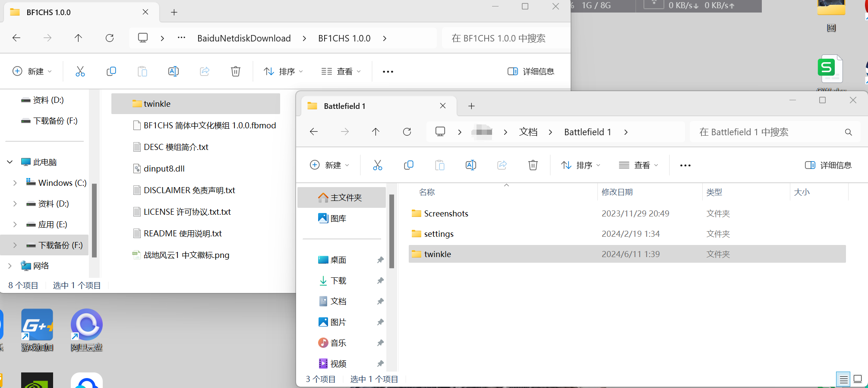Viewport: 868px width, 388px height.
Task: Click Copy icon in BF1CHS window toolbar
Action: 111,71
